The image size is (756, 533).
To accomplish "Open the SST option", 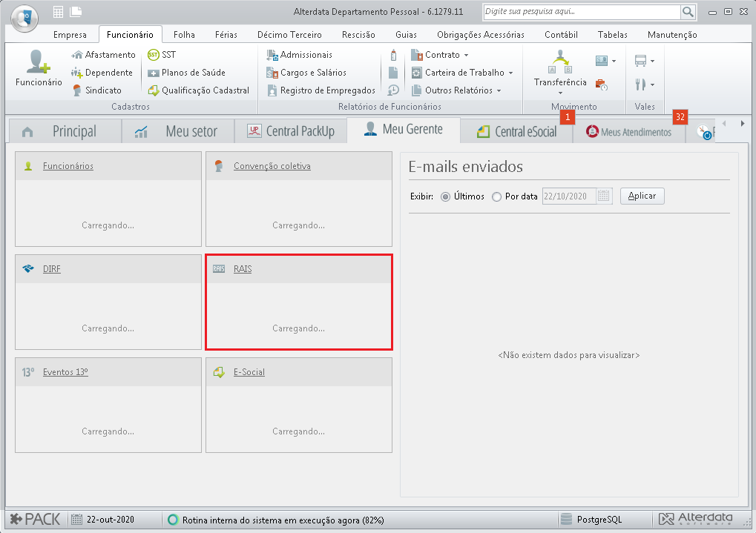I will [162, 55].
